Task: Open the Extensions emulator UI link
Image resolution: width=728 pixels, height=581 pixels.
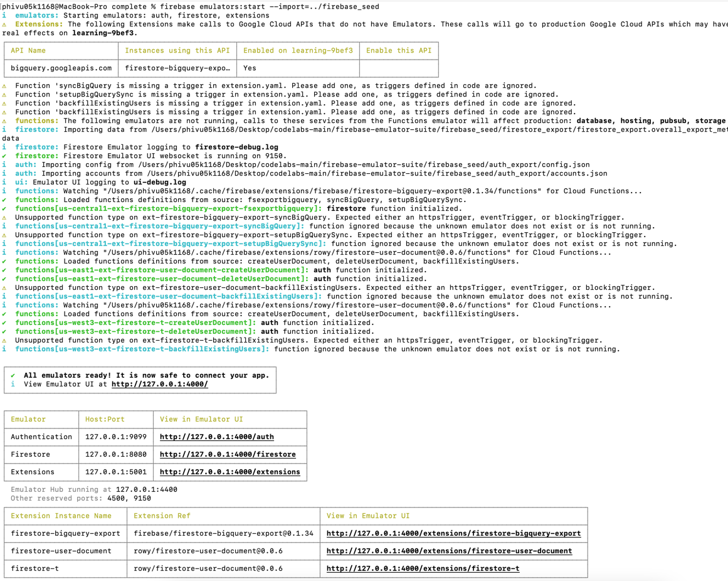Action: pos(229,472)
